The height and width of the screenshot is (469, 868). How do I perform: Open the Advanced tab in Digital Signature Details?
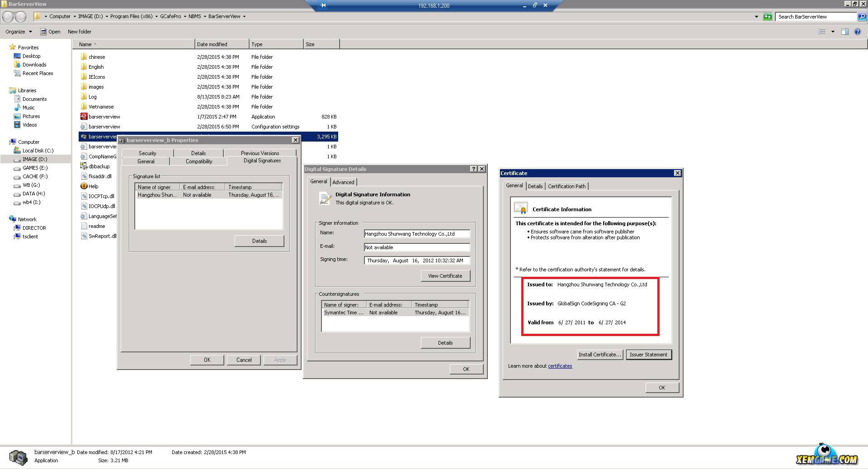pyautogui.click(x=343, y=182)
